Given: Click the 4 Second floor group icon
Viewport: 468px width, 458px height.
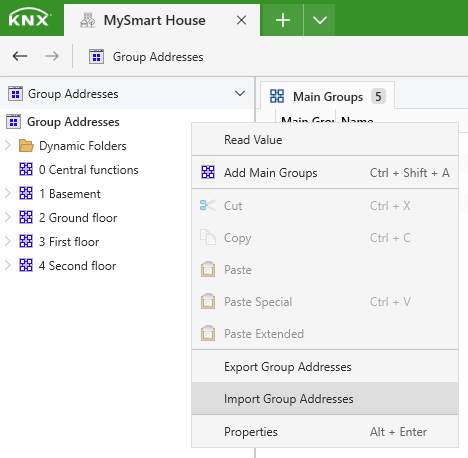Looking at the screenshot, I should [x=26, y=265].
